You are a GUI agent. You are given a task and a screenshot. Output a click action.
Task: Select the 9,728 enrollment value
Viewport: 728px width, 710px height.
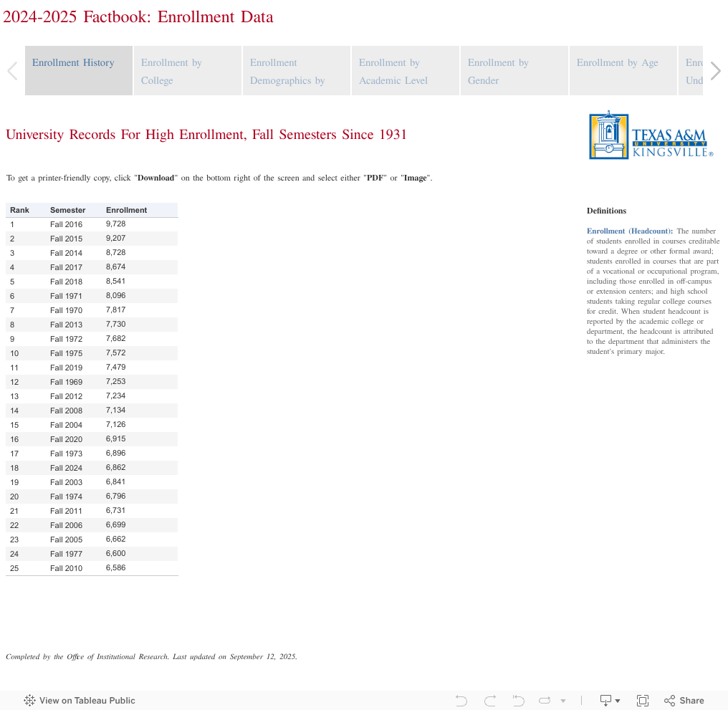click(x=115, y=224)
